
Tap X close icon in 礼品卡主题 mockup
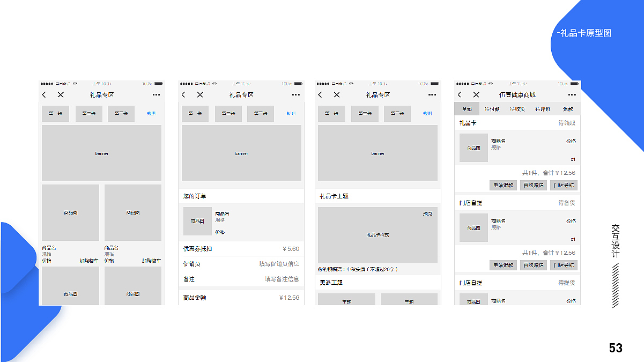(x=337, y=94)
